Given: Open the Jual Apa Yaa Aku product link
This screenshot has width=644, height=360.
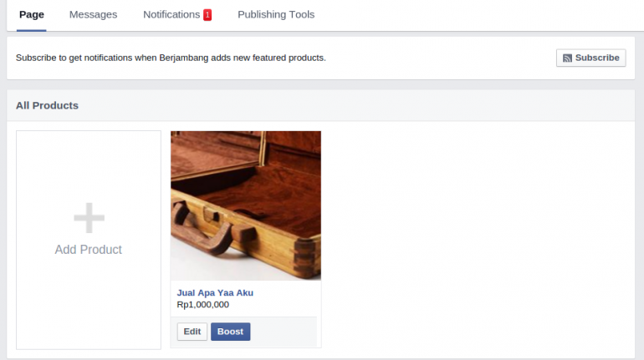Looking at the screenshot, I should 215,293.
